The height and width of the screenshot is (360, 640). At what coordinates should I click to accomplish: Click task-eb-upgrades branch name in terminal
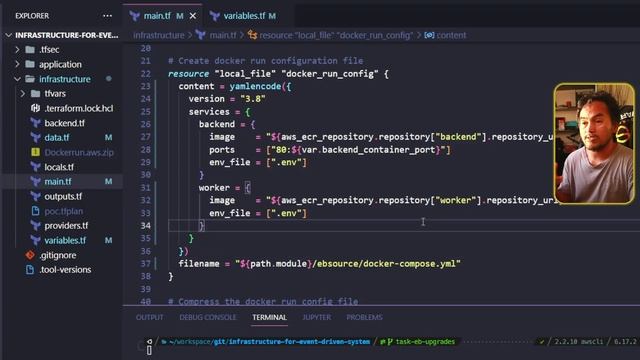click(425, 342)
